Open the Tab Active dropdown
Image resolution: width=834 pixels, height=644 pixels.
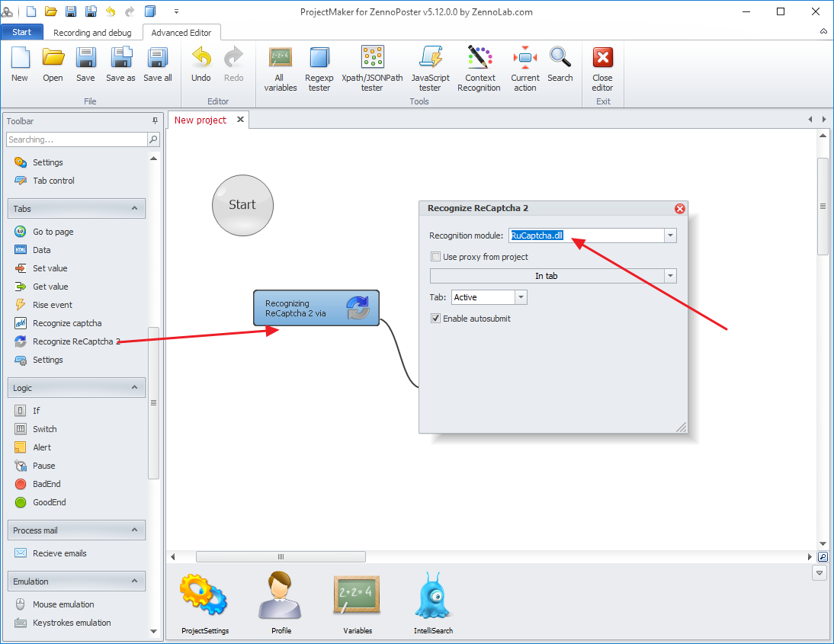[521, 297]
